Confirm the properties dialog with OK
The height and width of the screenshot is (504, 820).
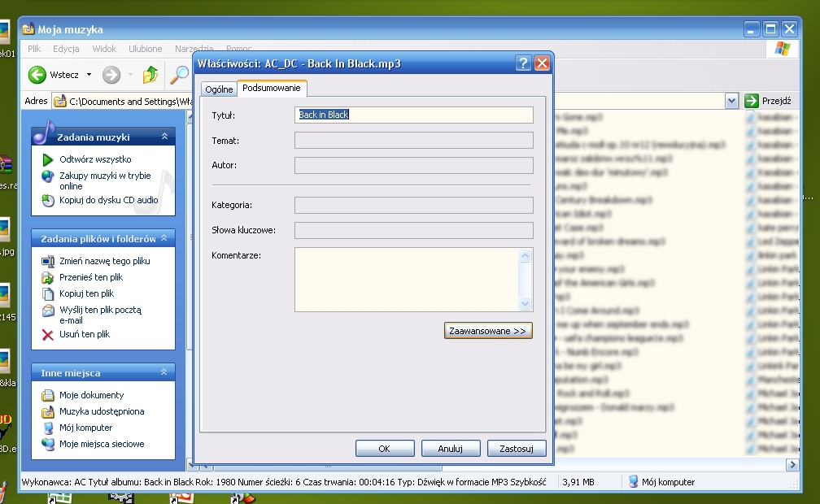coord(384,449)
